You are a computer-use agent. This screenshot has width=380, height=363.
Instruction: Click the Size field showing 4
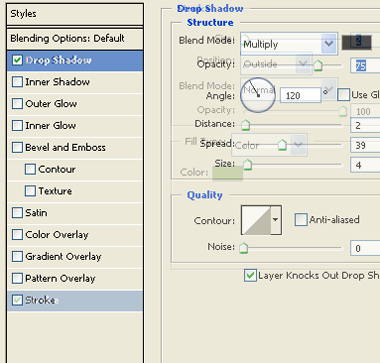point(365,165)
